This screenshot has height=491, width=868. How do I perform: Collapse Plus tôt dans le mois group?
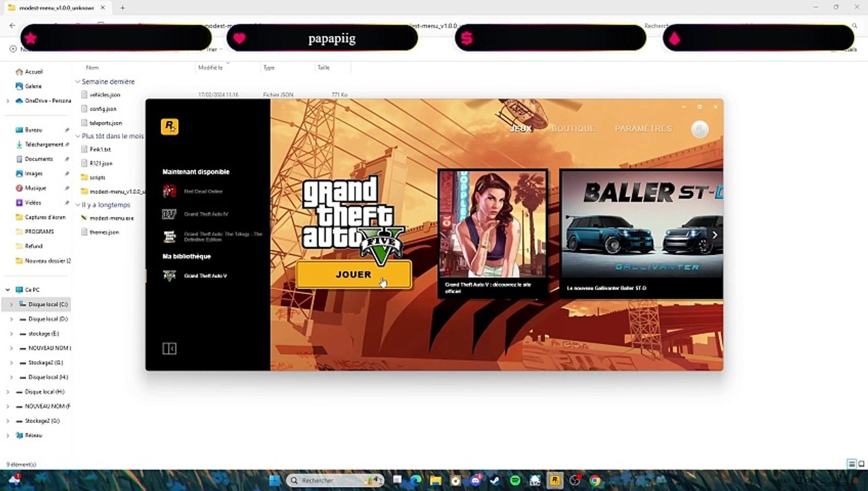click(77, 136)
